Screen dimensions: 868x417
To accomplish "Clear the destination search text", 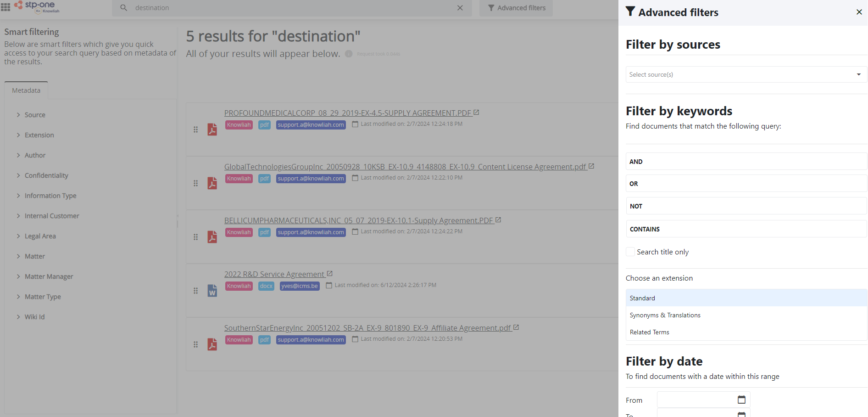I will [x=460, y=8].
